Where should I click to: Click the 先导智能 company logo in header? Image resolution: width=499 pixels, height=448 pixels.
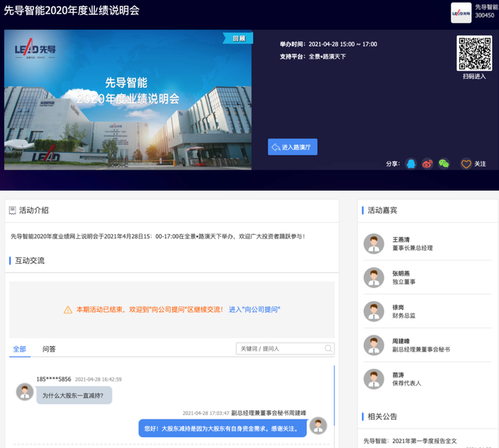point(461,13)
